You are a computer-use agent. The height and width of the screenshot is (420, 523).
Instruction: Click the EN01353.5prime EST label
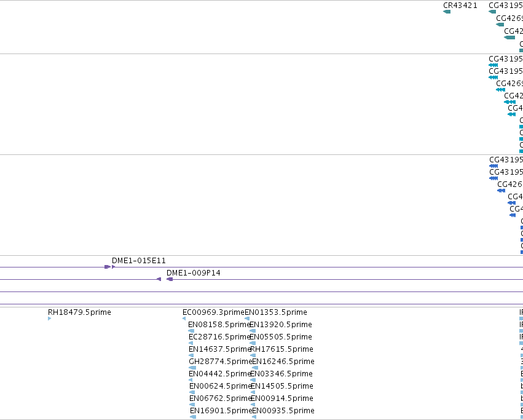click(276, 312)
